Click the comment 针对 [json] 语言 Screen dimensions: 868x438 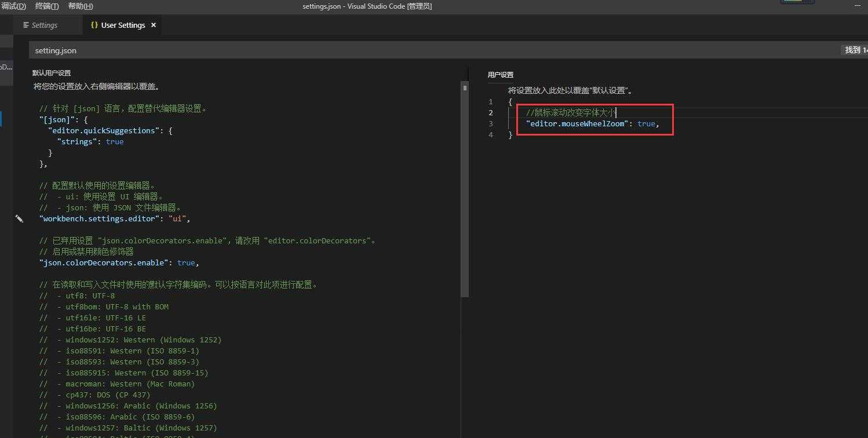click(x=123, y=108)
